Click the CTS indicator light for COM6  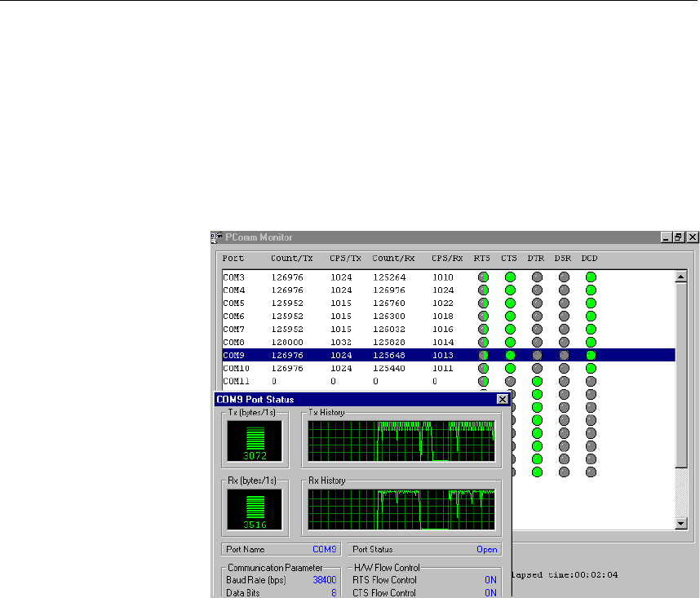click(x=510, y=316)
